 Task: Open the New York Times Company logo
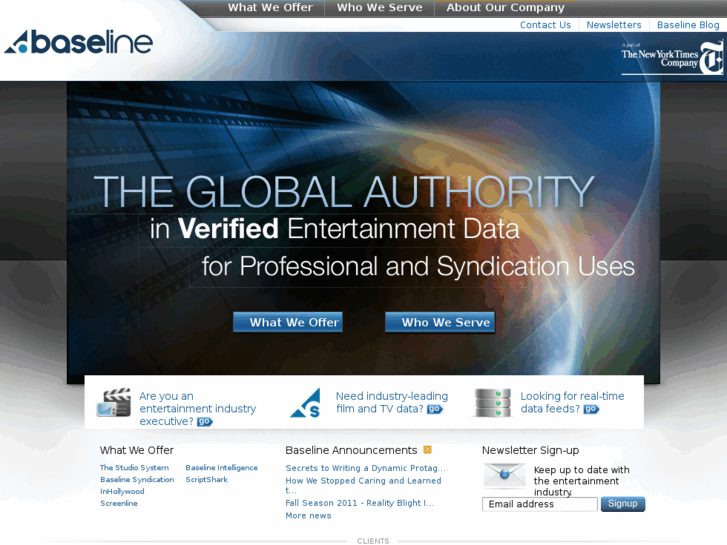click(x=672, y=58)
